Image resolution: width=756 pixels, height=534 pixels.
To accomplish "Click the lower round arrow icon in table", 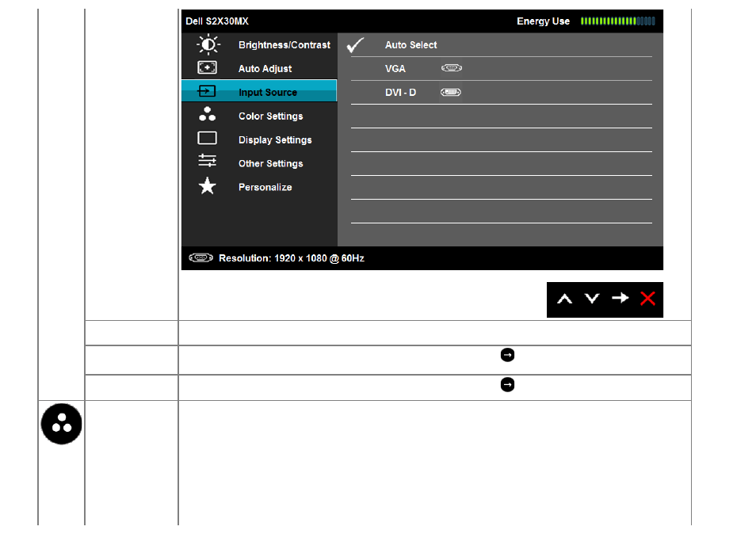I will point(507,384).
